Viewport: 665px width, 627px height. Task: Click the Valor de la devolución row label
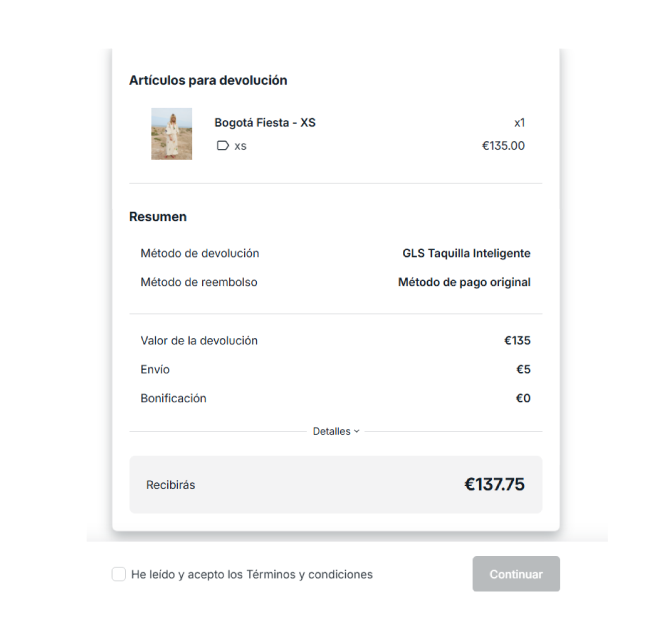(199, 341)
